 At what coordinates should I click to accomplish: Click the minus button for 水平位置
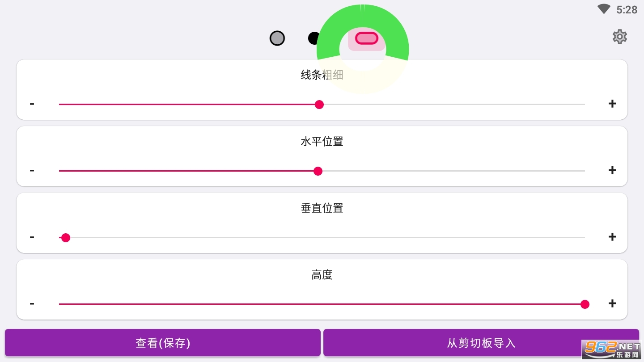click(x=32, y=170)
